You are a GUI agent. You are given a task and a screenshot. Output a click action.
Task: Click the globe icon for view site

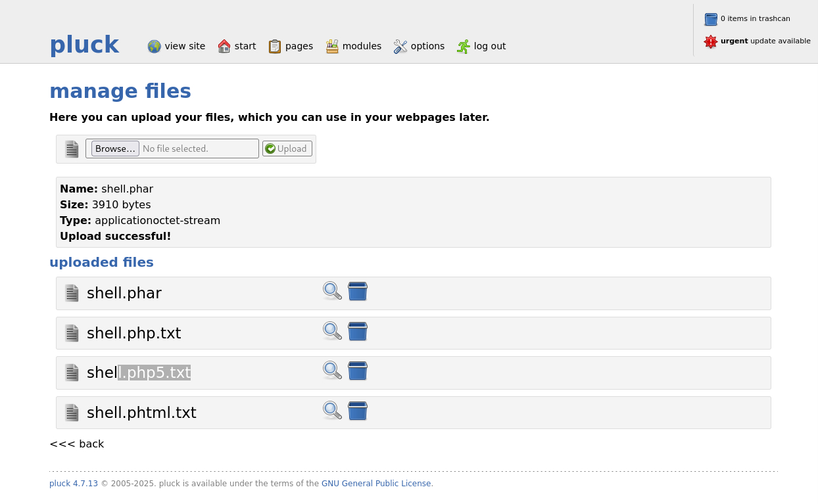pos(154,46)
